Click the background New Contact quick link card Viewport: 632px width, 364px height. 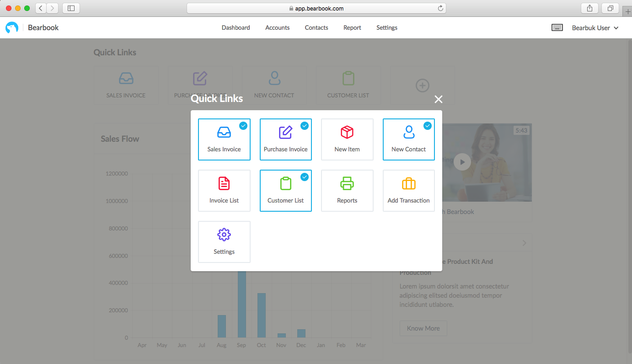tap(274, 85)
